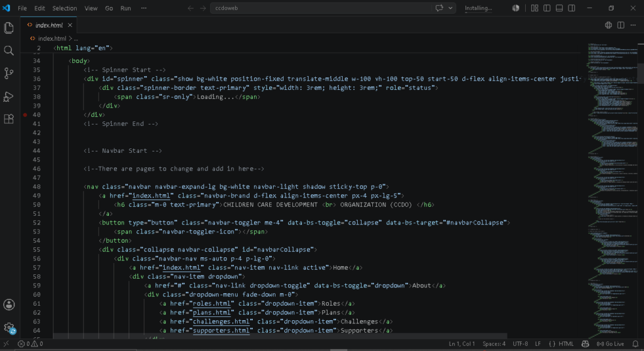Viewport: 644px width, 351px height.
Task: Close the index.html tab
Action: tap(70, 25)
